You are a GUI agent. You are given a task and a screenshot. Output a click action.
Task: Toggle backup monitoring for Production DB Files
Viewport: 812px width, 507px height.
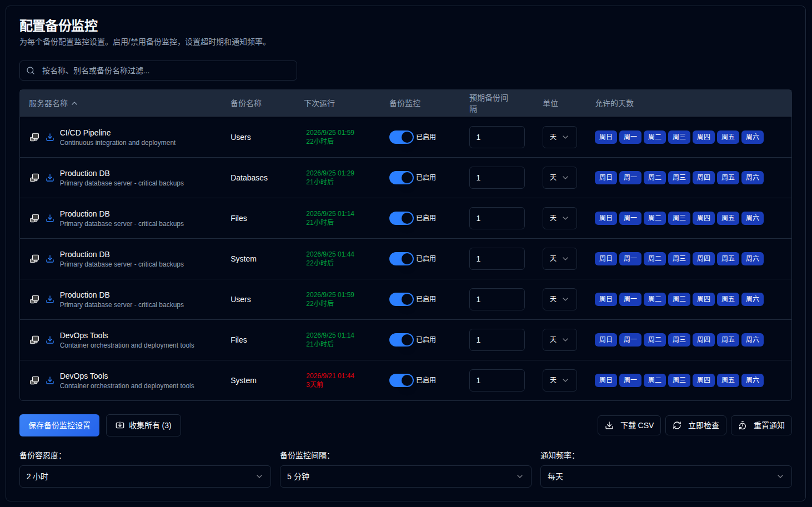point(401,218)
